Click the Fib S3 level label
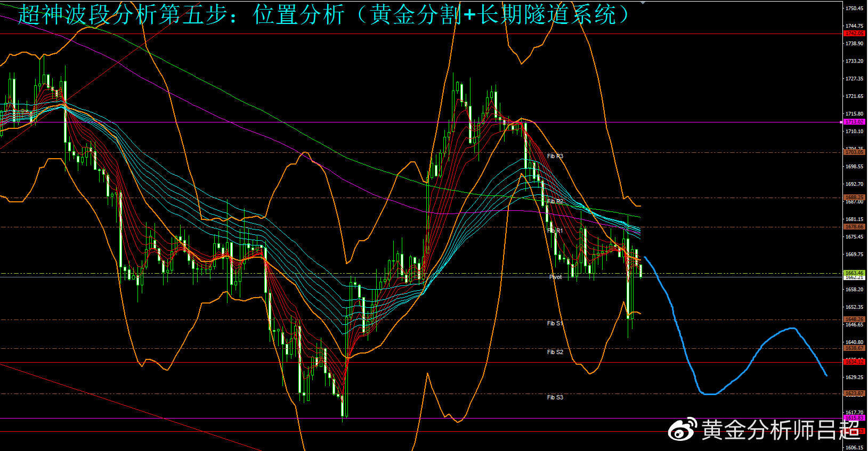The image size is (868, 451). click(x=555, y=397)
